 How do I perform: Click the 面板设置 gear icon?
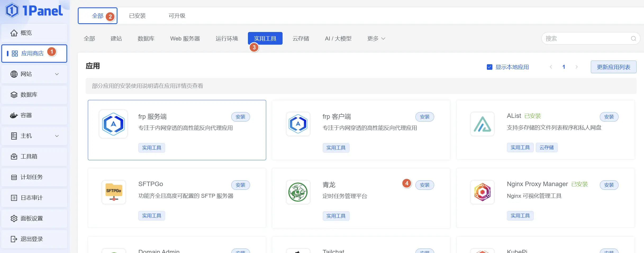click(x=14, y=218)
